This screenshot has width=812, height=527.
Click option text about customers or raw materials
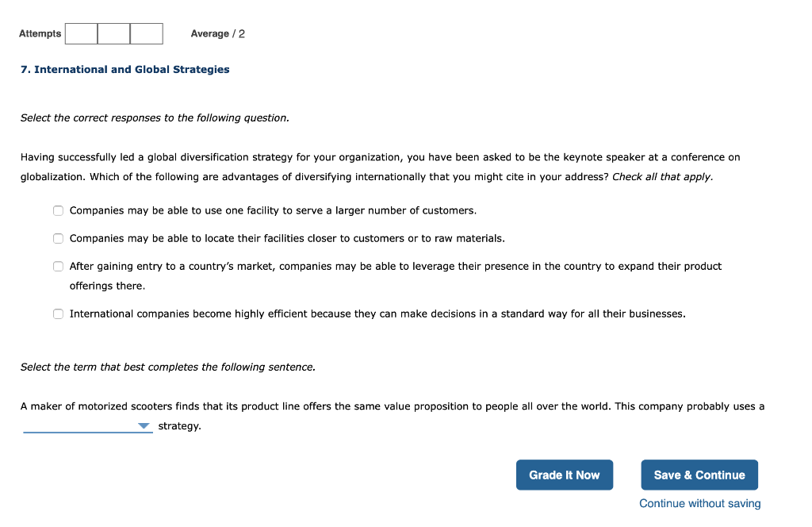[287, 238]
